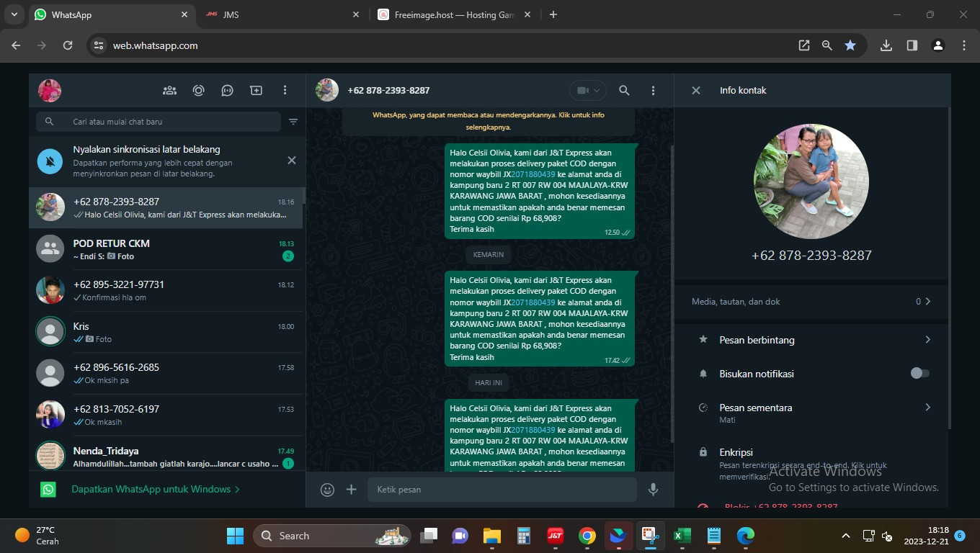Screen dimensions: 980x553
Task: Open Chrome three-dot menu
Action: click(964, 45)
